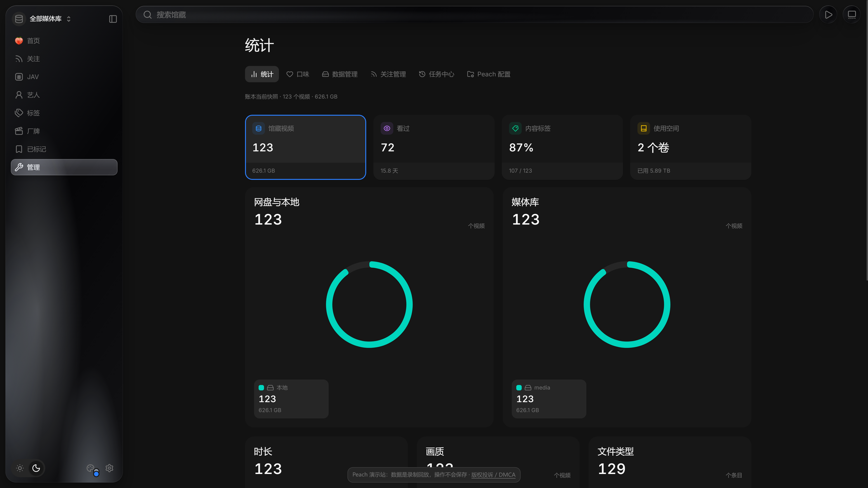This screenshot has height=488, width=868.
Task: Click the media library legend item
Action: pos(549,399)
